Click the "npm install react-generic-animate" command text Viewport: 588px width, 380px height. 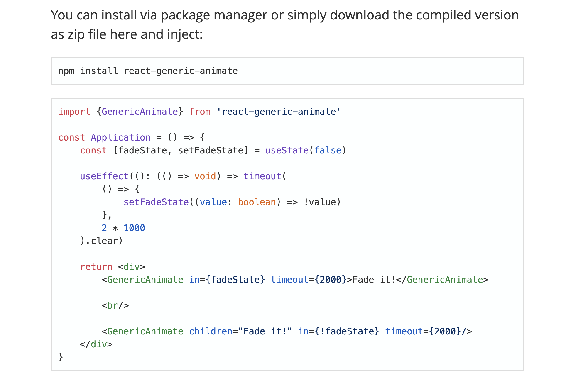tap(148, 71)
